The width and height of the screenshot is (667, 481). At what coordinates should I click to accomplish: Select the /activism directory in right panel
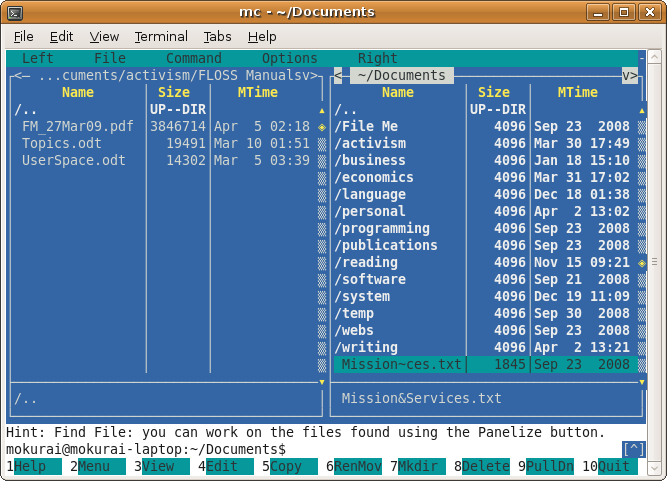(370, 143)
